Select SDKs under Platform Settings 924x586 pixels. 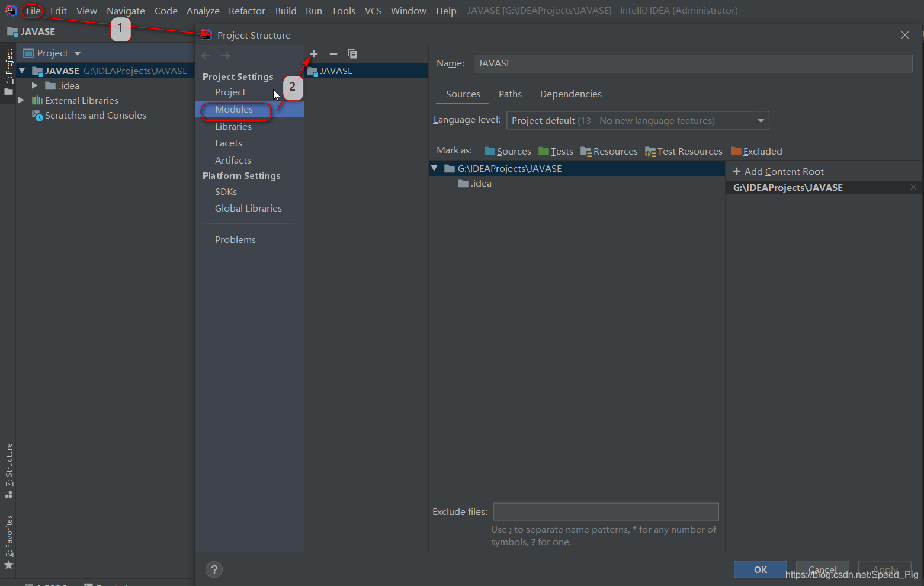point(226,192)
